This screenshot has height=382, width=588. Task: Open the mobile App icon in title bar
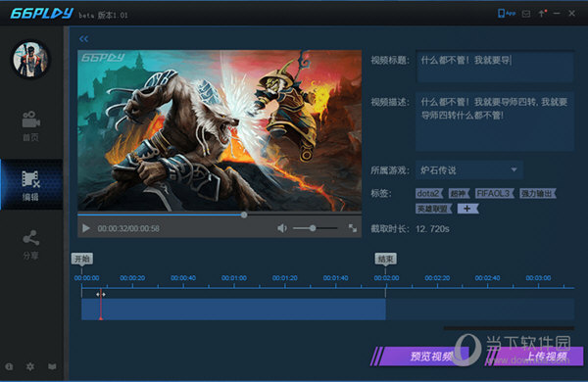click(506, 14)
